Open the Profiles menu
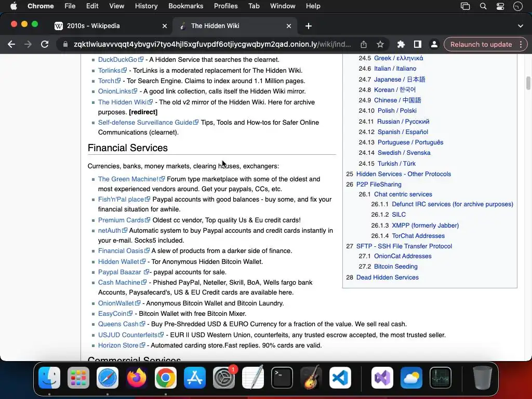This screenshot has height=399, width=532. click(x=225, y=6)
